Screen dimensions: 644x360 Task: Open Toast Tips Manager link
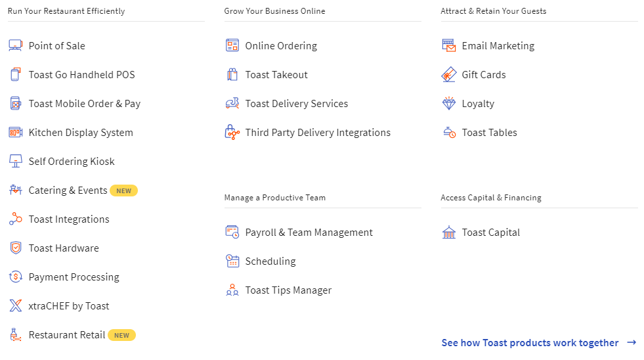click(288, 290)
